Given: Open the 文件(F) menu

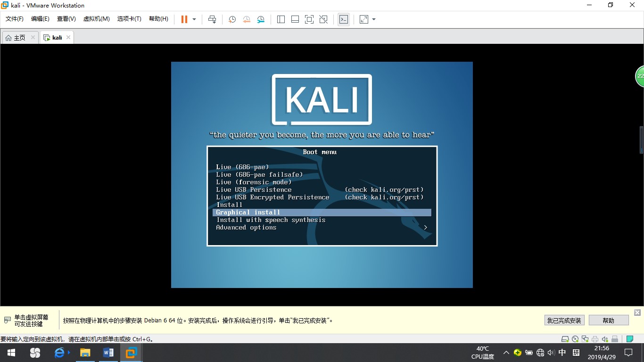Looking at the screenshot, I should [x=14, y=19].
